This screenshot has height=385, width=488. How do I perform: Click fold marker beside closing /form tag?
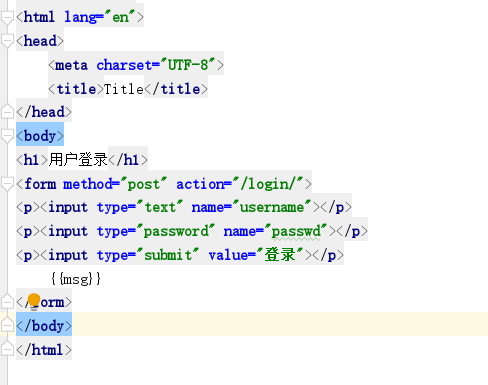click(7, 302)
